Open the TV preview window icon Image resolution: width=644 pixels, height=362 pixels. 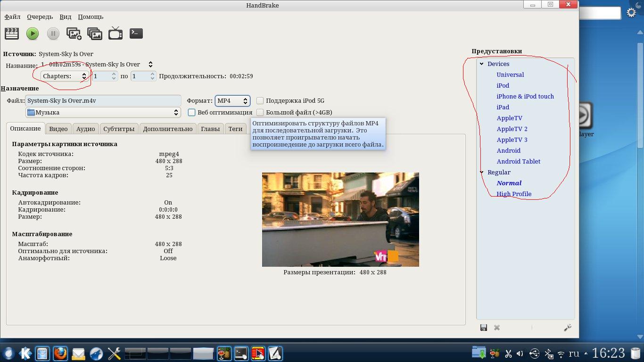[x=116, y=33]
